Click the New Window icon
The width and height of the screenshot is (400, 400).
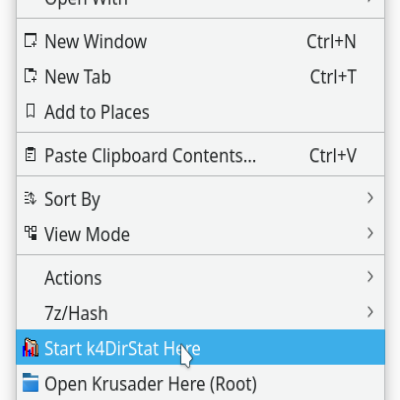click(x=30, y=41)
